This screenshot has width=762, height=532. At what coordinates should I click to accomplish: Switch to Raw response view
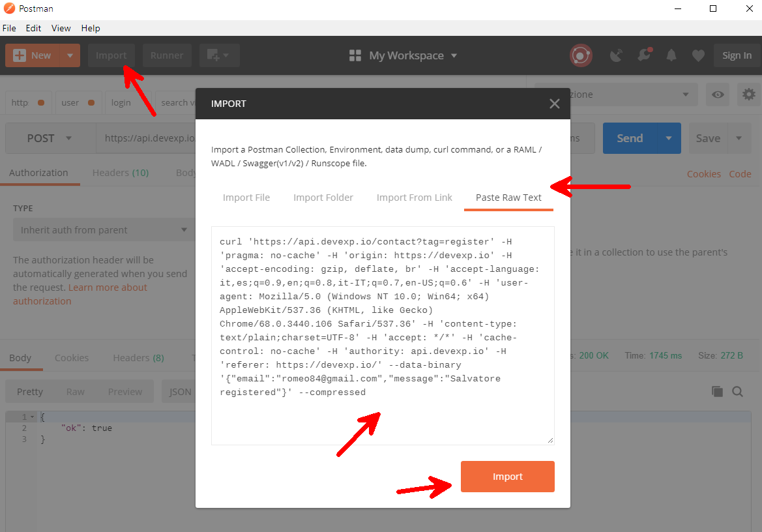tap(76, 392)
